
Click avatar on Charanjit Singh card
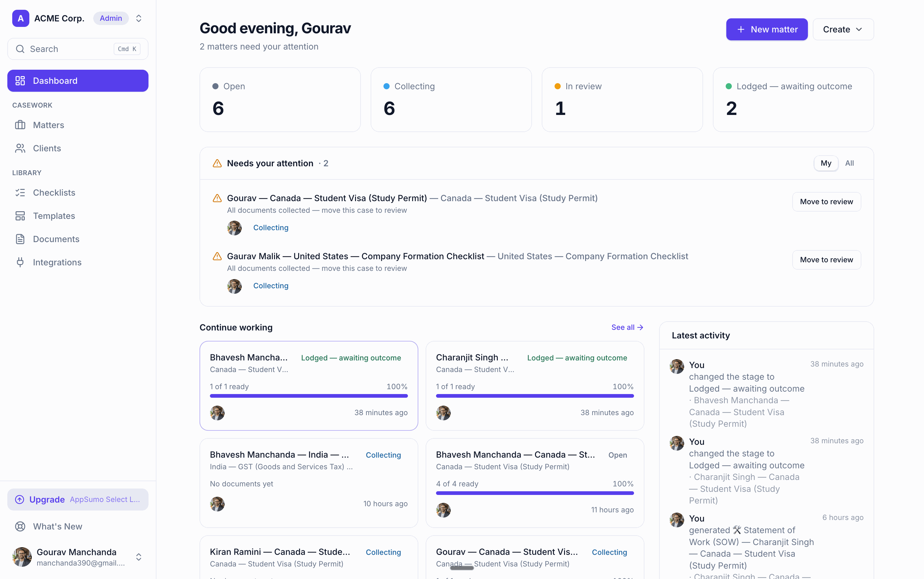443,413
